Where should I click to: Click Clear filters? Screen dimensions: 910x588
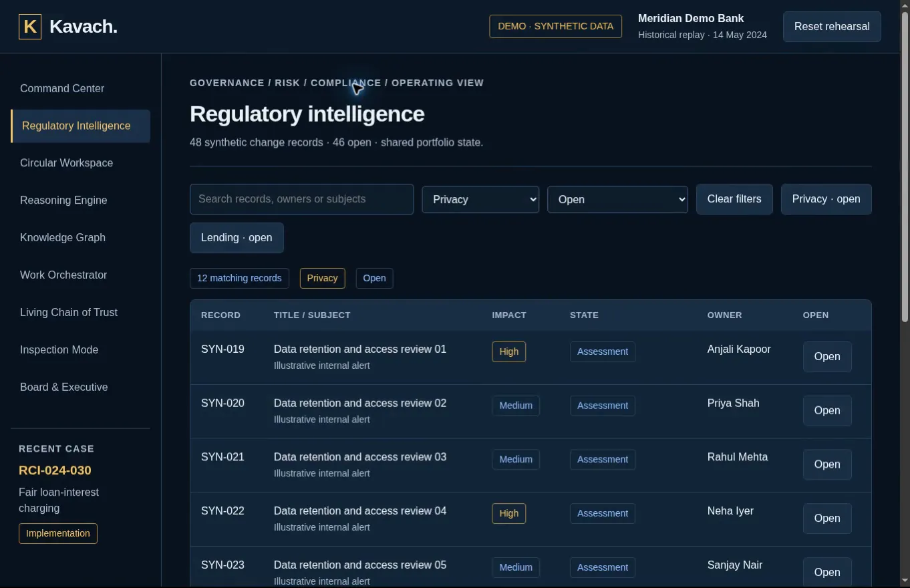pyautogui.click(x=734, y=199)
